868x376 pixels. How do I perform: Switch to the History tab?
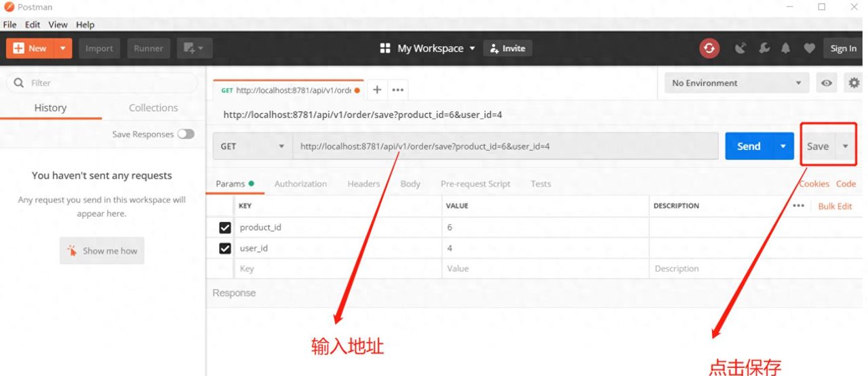point(50,108)
